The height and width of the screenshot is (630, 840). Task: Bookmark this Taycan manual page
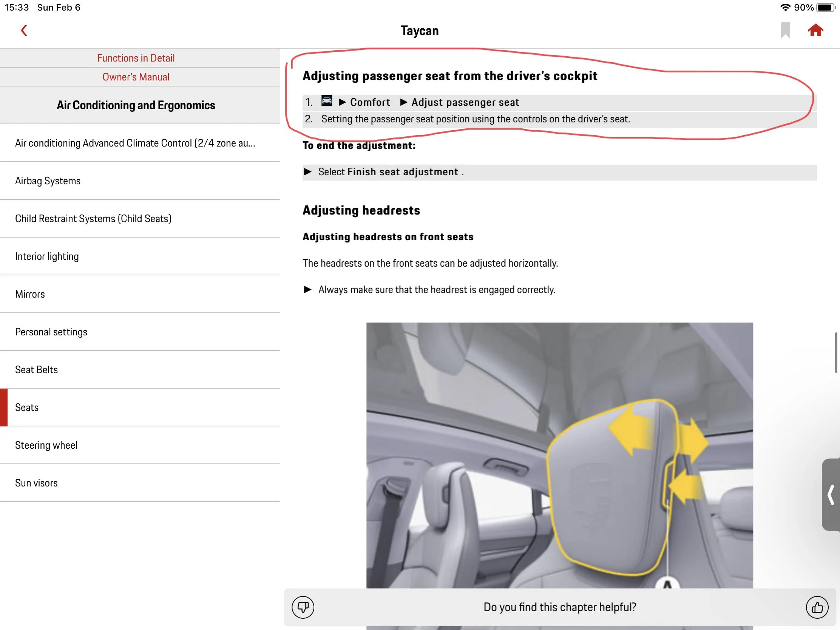785,30
